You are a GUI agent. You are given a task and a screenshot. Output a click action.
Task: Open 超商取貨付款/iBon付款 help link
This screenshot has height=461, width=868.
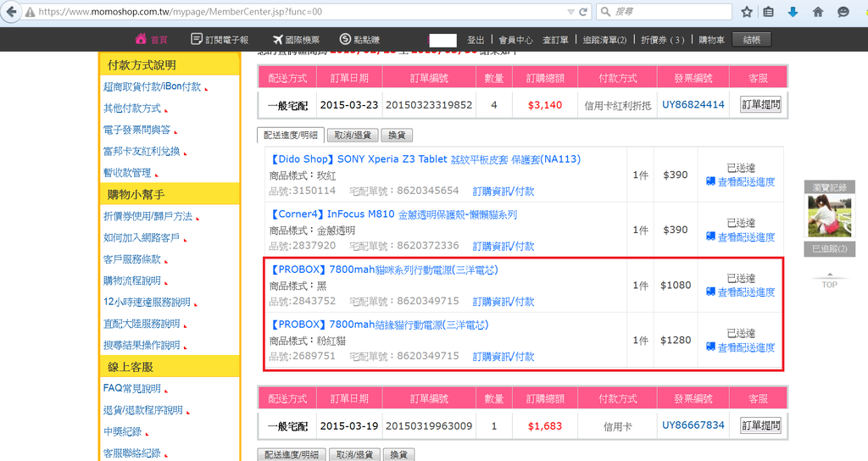pyautogui.click(x=153, y=87)
